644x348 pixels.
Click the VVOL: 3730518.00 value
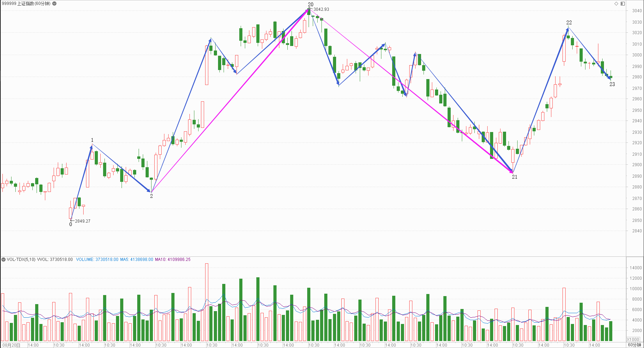pyautogui.click(x=55, y=260)
